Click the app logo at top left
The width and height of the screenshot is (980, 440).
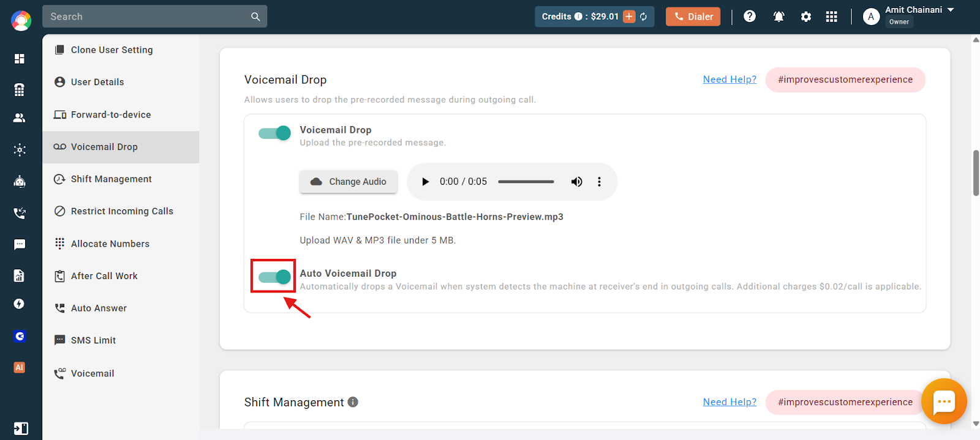21,20
